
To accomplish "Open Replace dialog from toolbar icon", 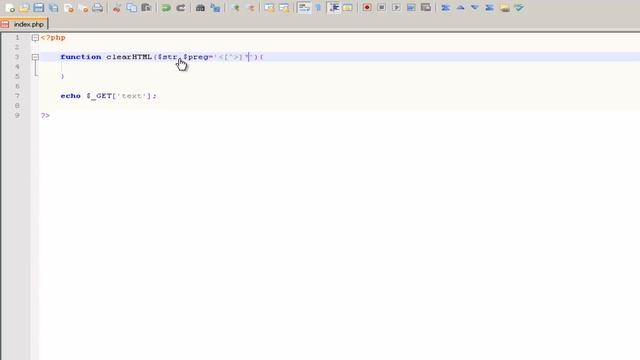I will [x=215, y=8].
